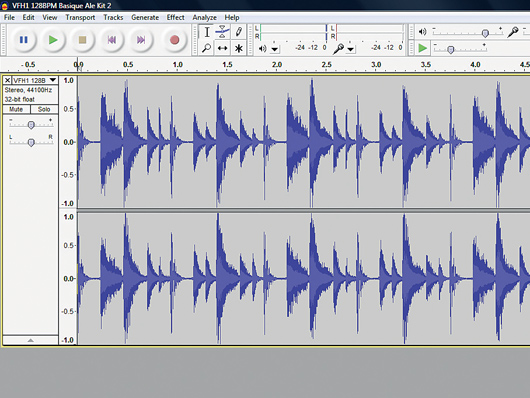530x398 pixels.
Task: Select the Draw pencil tool
Action: tap(238, 32)
